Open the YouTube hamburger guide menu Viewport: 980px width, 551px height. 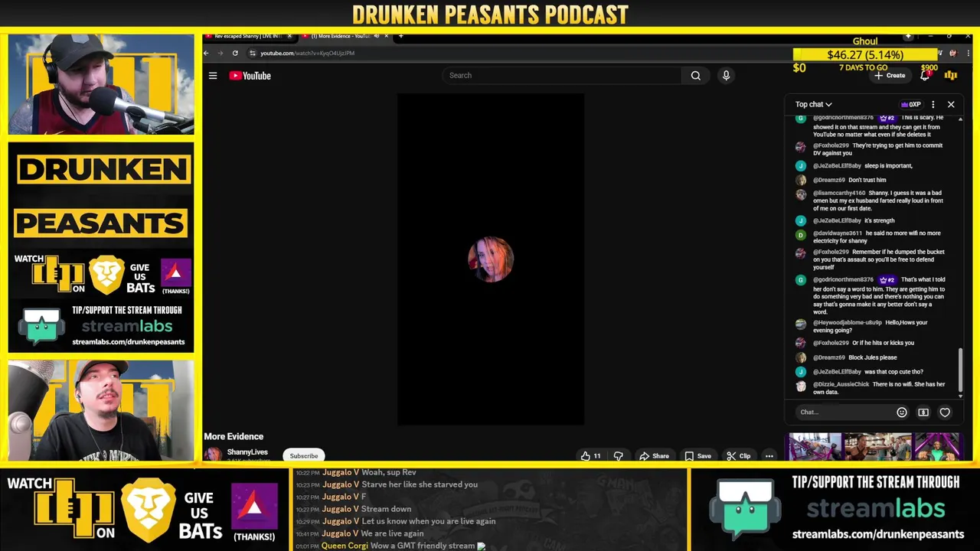(213, 76)
